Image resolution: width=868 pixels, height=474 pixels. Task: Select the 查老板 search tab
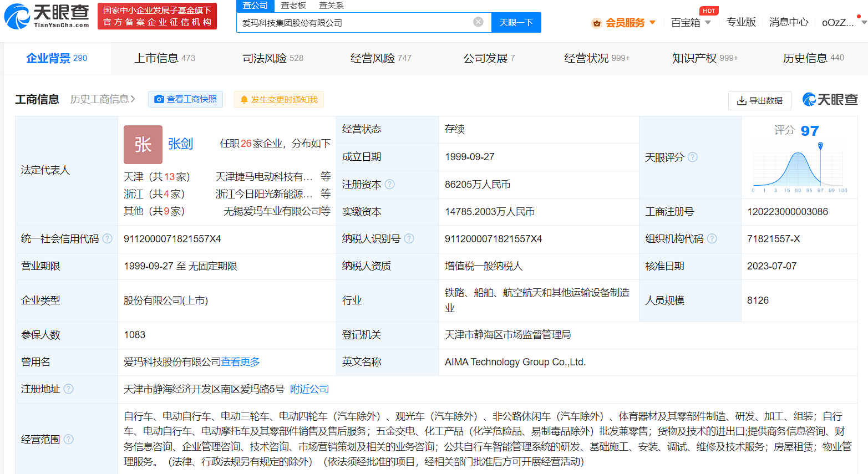point(293,6)
